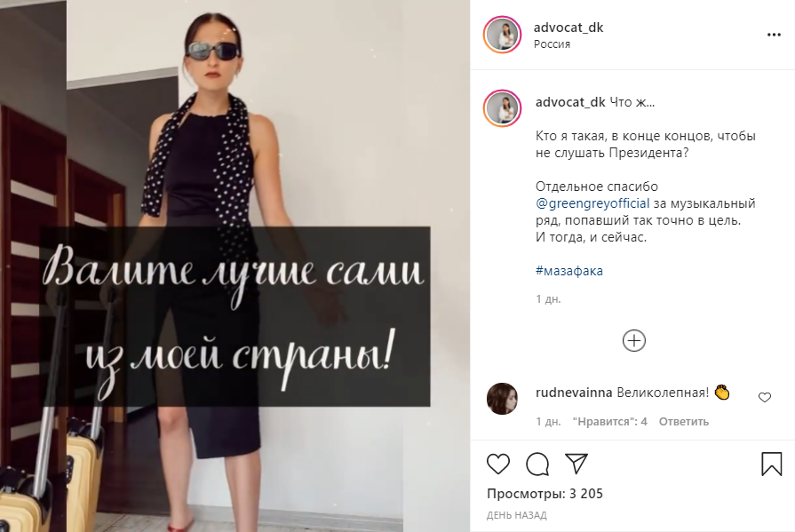Reply to rudnevainna's comment via Ответить
This screenshot has height=532, width=795.
click(683, 422)
